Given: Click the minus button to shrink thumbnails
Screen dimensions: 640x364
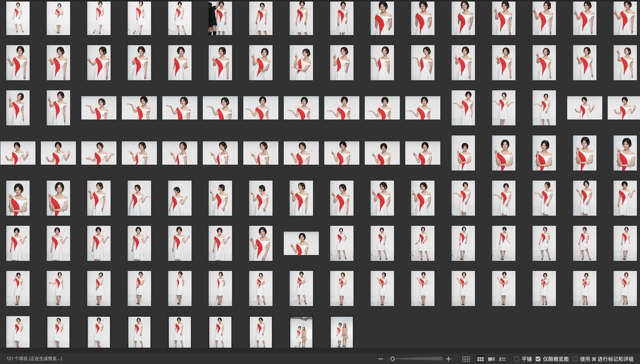Looking at the screenshot, I should pyautogui.click(x=380, y=359).
